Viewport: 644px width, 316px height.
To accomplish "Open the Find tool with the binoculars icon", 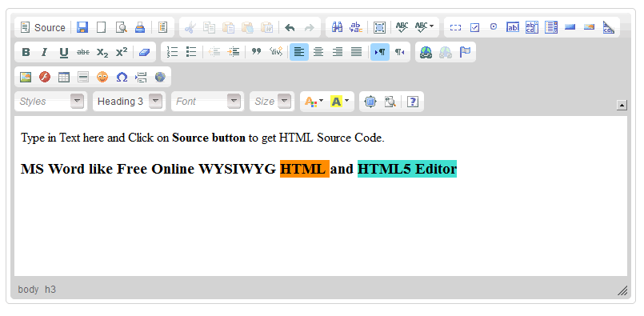I will (337, 27).
